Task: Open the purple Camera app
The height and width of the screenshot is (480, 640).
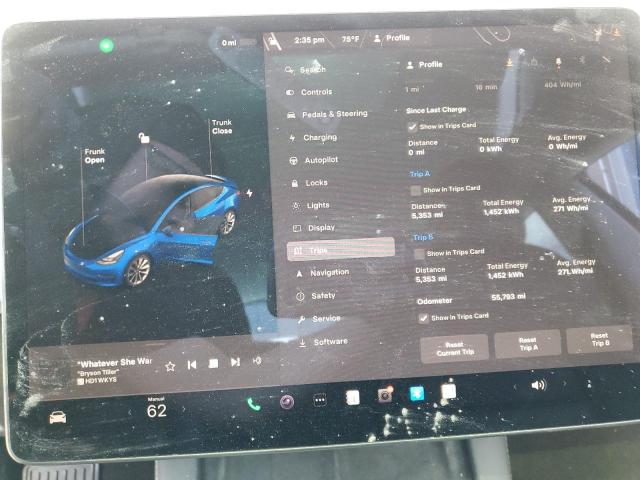Action: click(x=287, y=402)
